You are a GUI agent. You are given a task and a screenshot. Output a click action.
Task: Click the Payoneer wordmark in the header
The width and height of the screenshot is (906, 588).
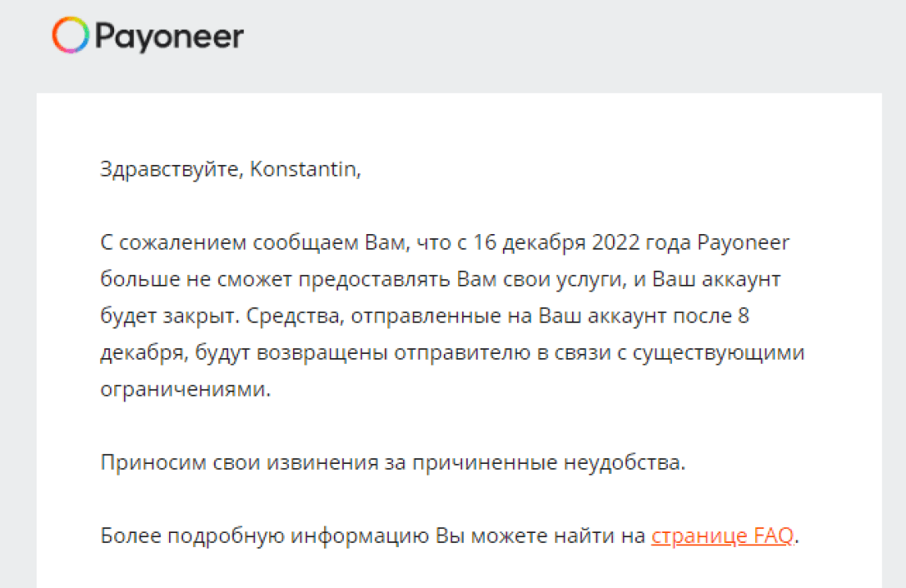click(x=169, y=37)
